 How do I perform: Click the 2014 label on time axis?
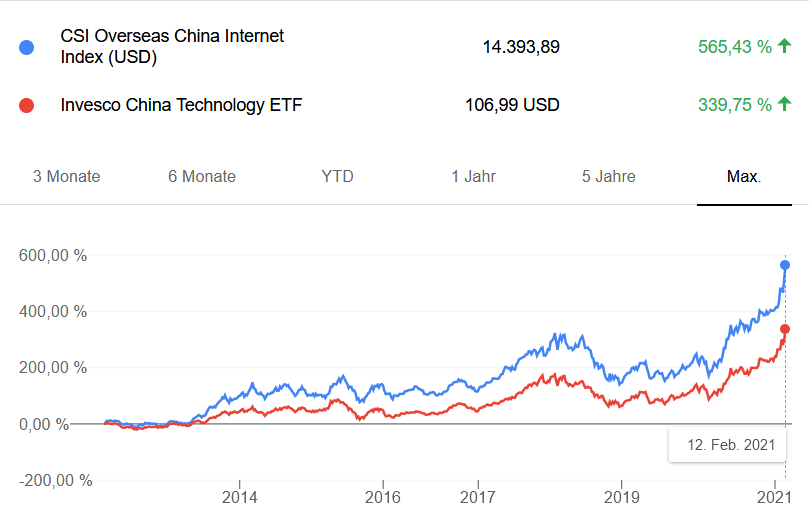[x=240, y=497]
